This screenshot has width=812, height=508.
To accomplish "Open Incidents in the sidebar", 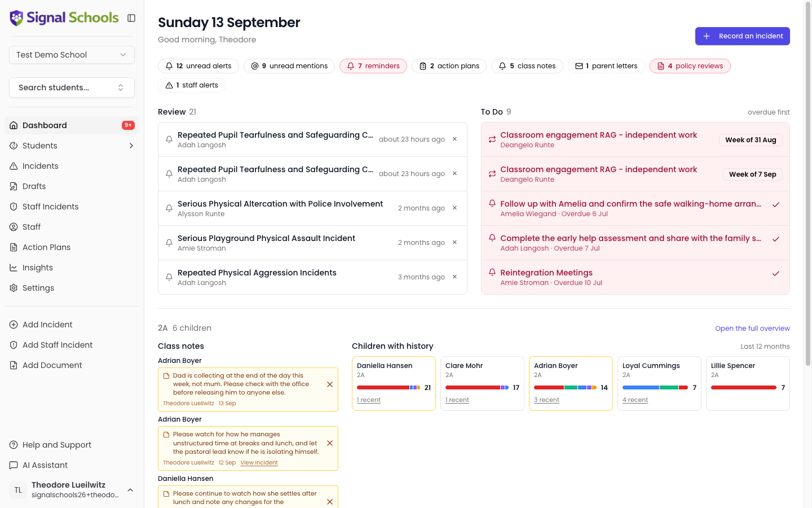I will coord(72,166).
